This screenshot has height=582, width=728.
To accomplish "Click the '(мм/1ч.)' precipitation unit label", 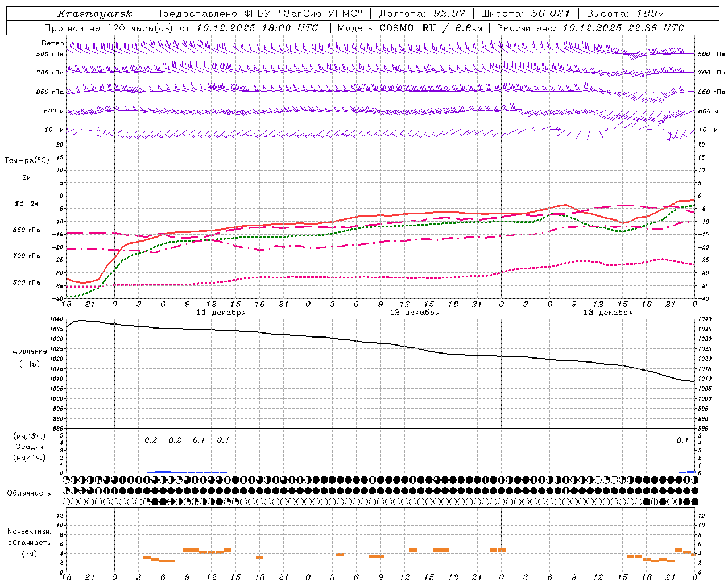I will coord(30,457).
